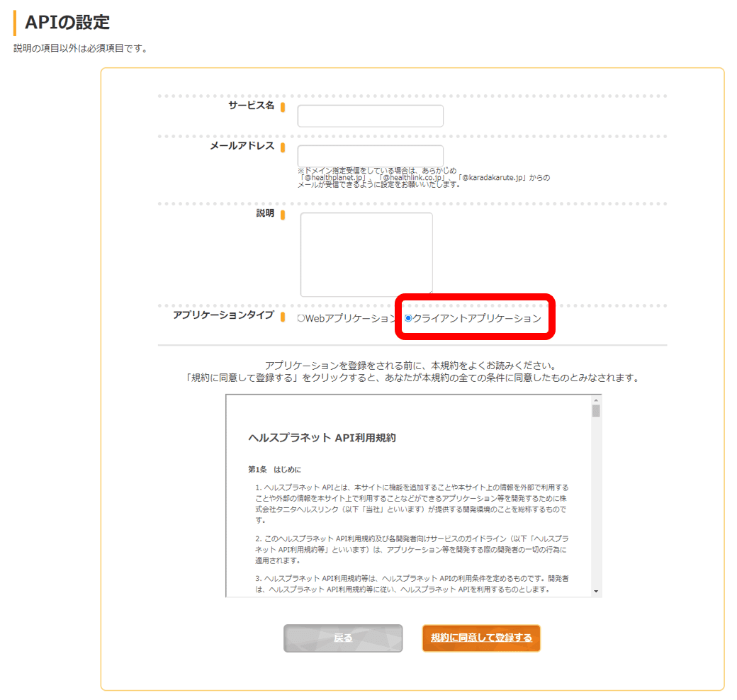Click inside the 説明 text area
Viewport: 737px width, 700px height.
[366, 254]
